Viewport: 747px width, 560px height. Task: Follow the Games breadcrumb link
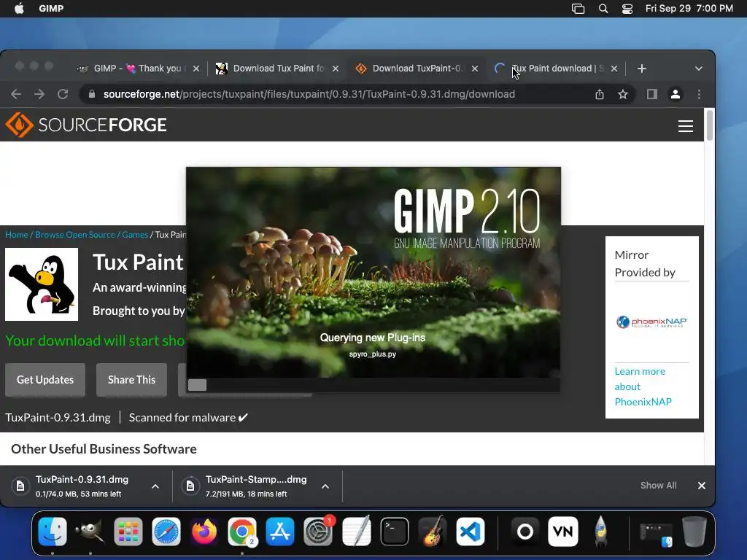coord(135,234)
